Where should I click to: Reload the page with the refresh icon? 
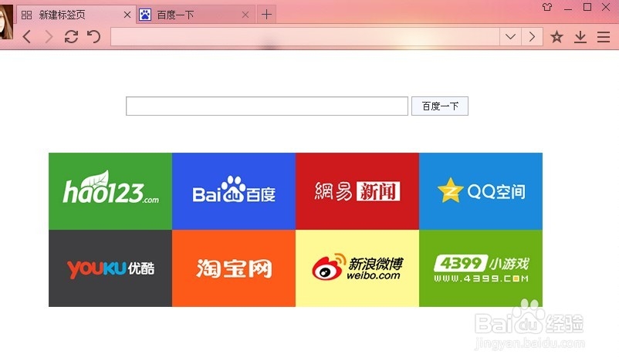(71, 37)
